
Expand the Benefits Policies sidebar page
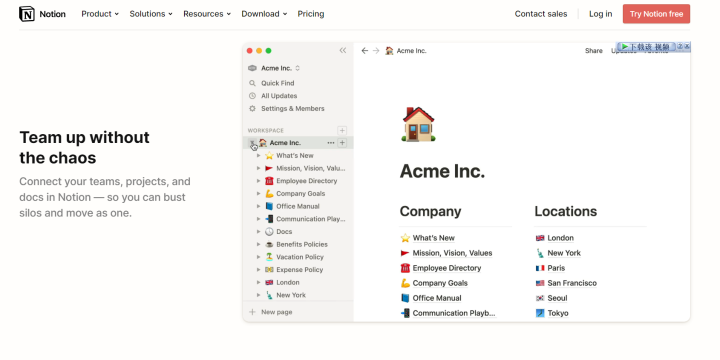click(x=259, y=244)
